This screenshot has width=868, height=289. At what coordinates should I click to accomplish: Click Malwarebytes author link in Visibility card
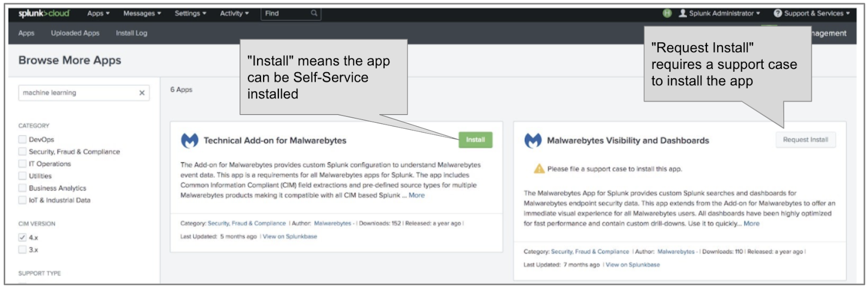(x=676, y=252)
